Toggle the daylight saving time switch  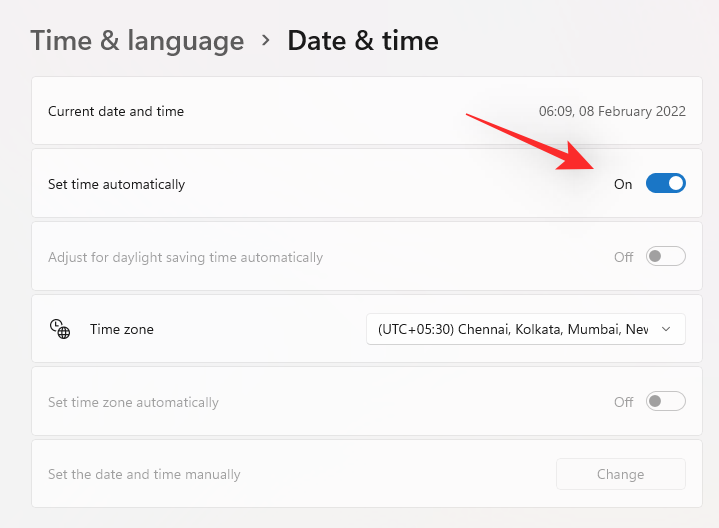tap(665, 257)
